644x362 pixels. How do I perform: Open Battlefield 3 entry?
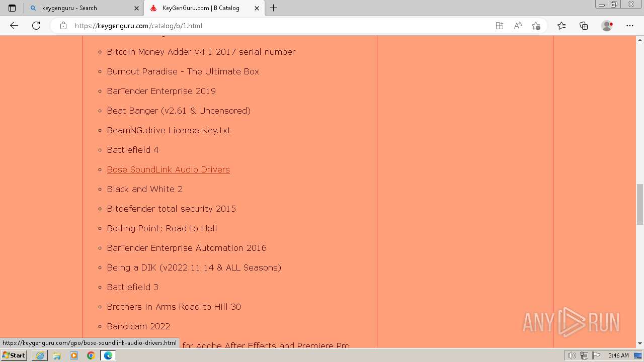pos(132,287)
